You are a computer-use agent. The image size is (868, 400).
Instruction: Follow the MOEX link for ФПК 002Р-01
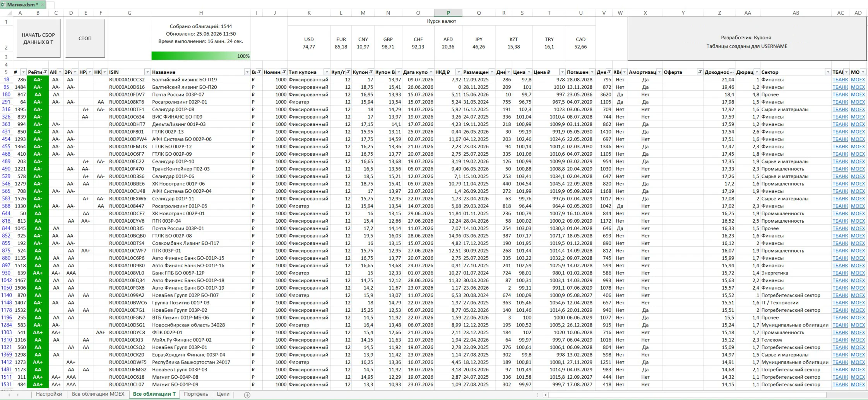(858, 333)
